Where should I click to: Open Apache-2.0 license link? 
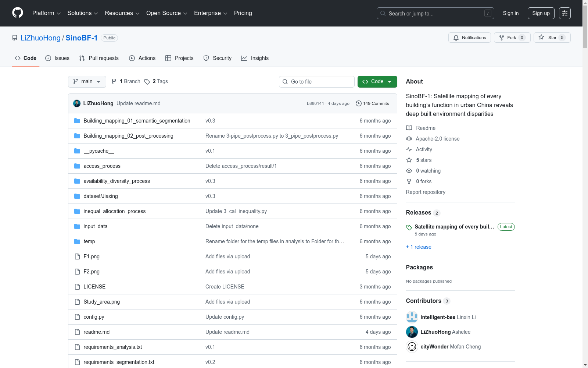[x=433, y=139]
